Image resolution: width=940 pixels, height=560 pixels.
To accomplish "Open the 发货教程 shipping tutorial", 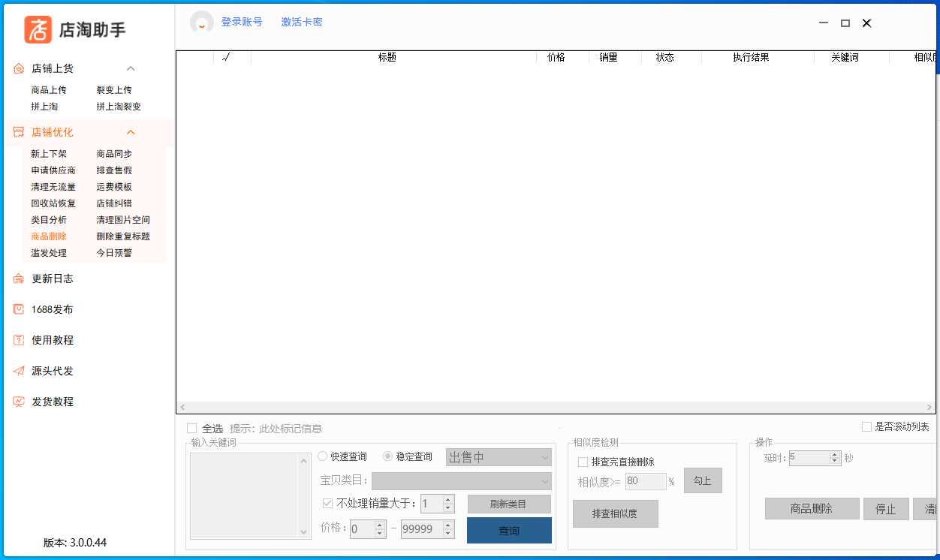I will coord(19,402).
